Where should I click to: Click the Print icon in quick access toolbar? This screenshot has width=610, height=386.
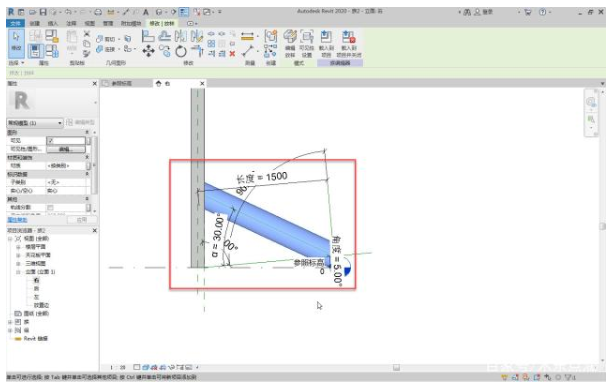click(x=98, y=12)
